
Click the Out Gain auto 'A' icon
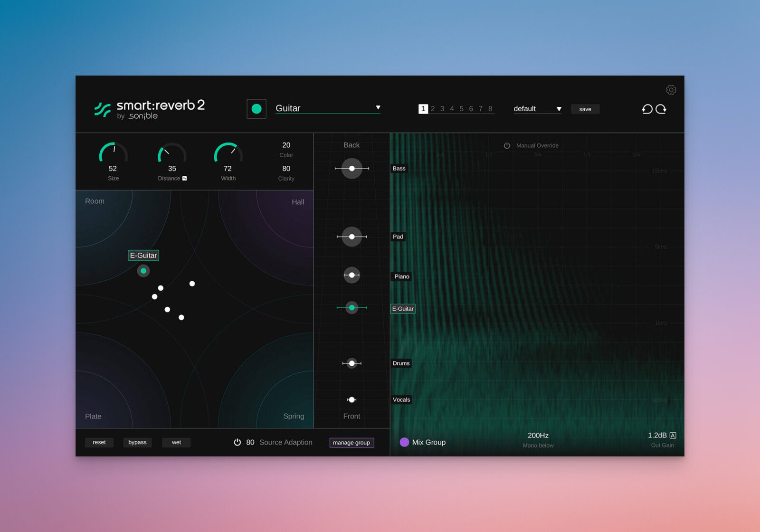673,435
